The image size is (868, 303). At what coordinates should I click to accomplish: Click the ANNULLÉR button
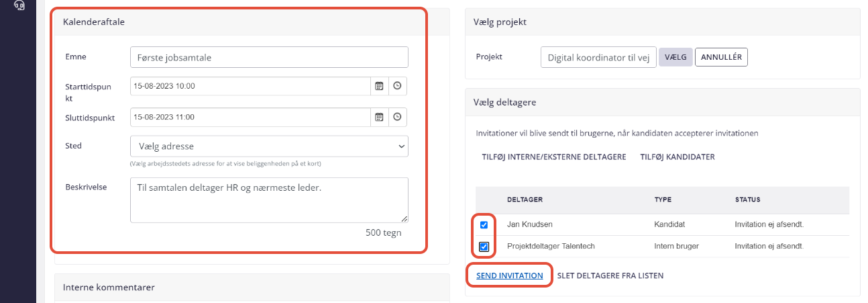pos(721,57)
